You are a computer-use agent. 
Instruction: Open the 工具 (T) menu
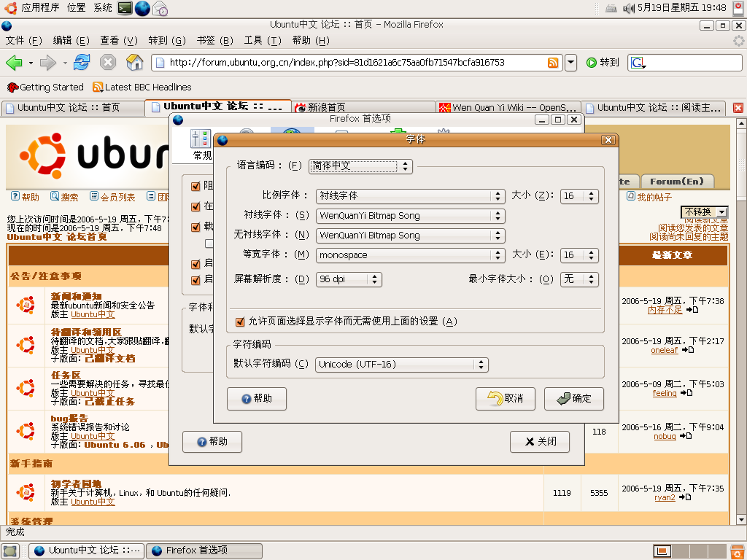pyautogui.click(x=263, y=41)
